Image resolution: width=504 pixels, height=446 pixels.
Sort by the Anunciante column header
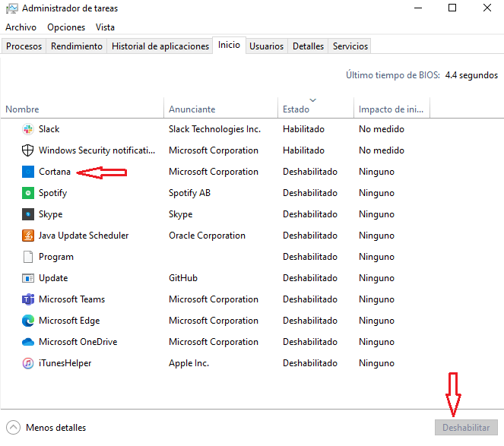point(220,109)
